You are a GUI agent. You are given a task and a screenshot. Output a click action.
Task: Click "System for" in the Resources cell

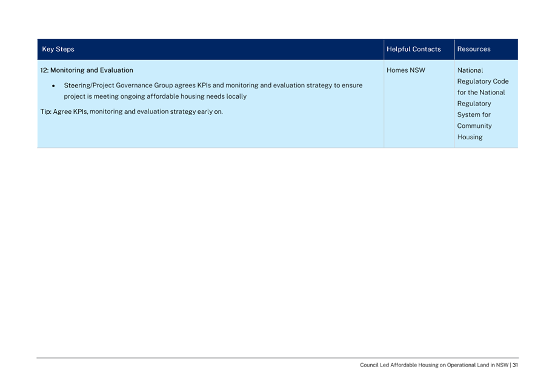click(x=474, y=115)
